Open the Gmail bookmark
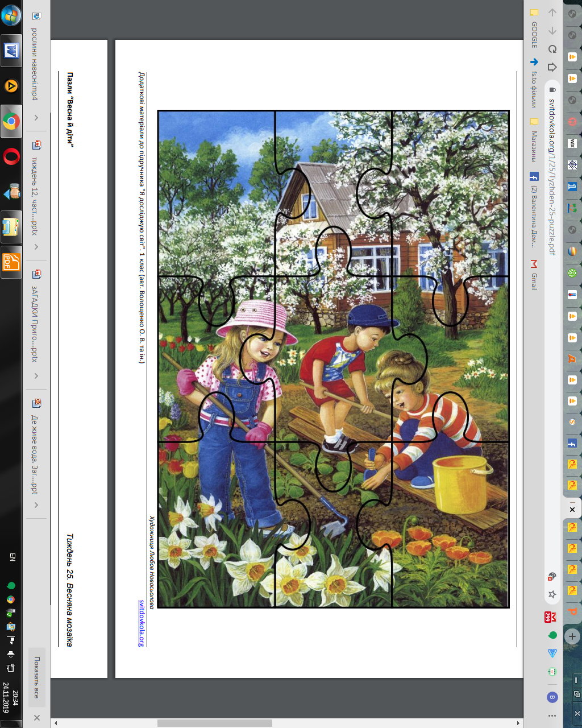Image resolution: width=582 pixels, height=728 pixels. tap(534, 276)
